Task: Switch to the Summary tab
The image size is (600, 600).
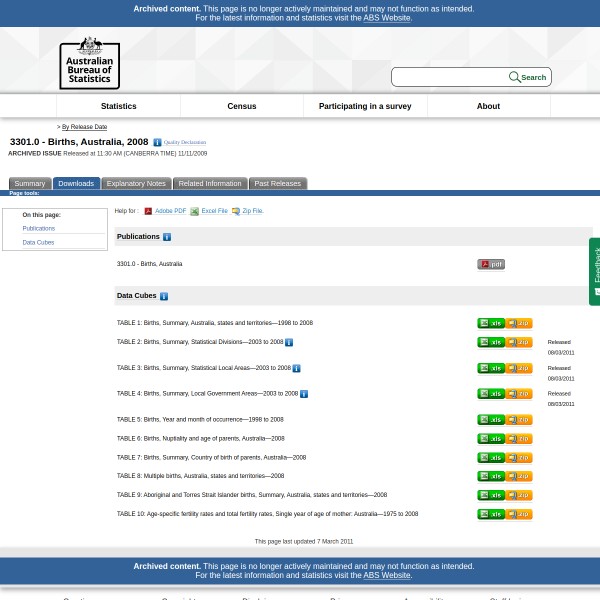Action: 29,183
